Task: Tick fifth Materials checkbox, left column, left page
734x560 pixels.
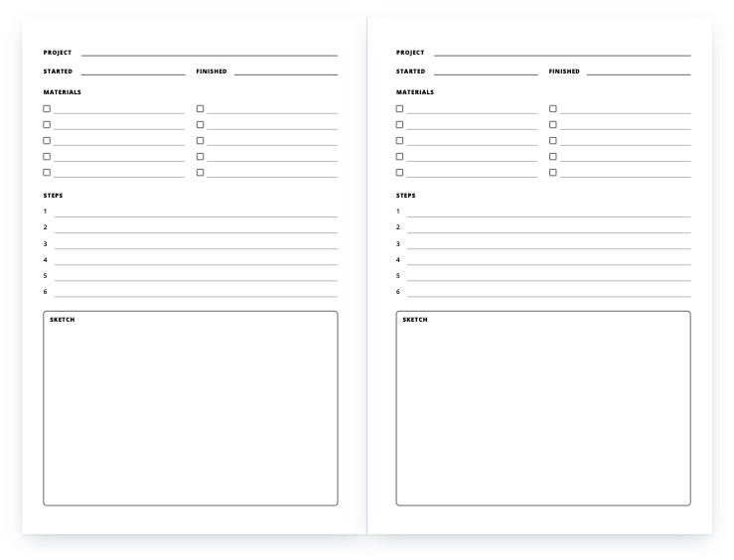Action: (x=47, y=172)
